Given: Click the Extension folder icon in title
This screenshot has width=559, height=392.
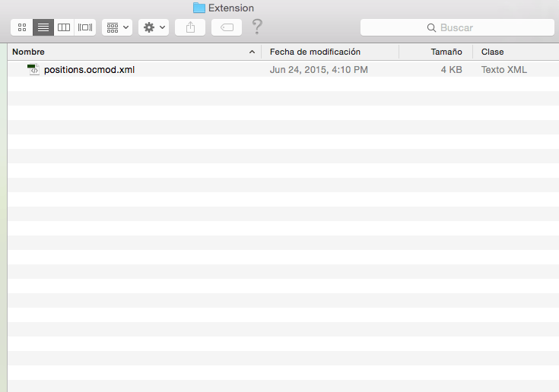Looking at the screenshot, I should tap(199, 8).
